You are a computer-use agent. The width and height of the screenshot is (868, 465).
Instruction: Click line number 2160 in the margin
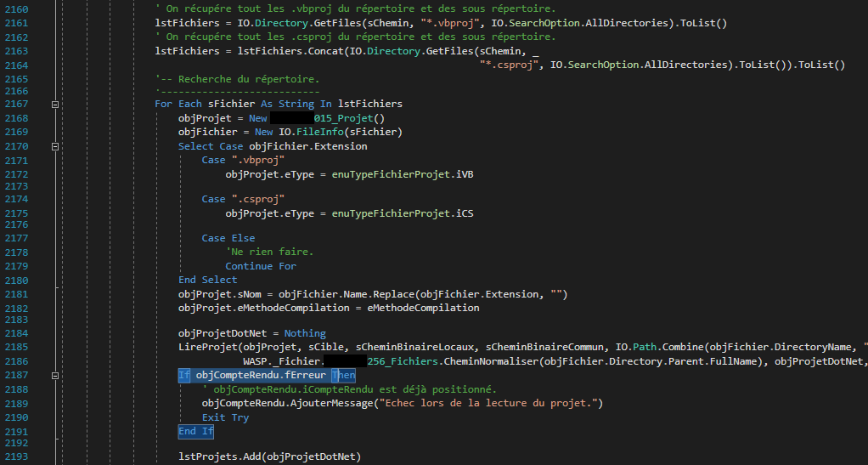click(x=17, y=9)
